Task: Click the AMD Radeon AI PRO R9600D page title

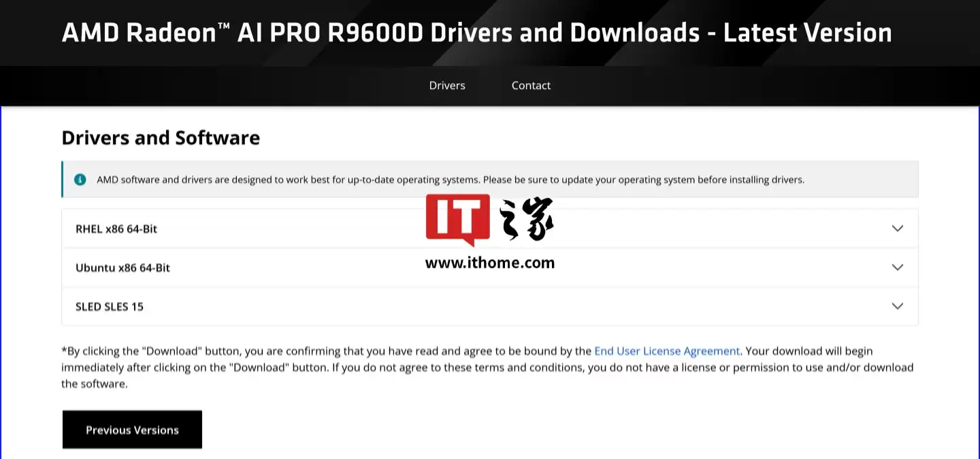Action: click(x=476, y=32)
